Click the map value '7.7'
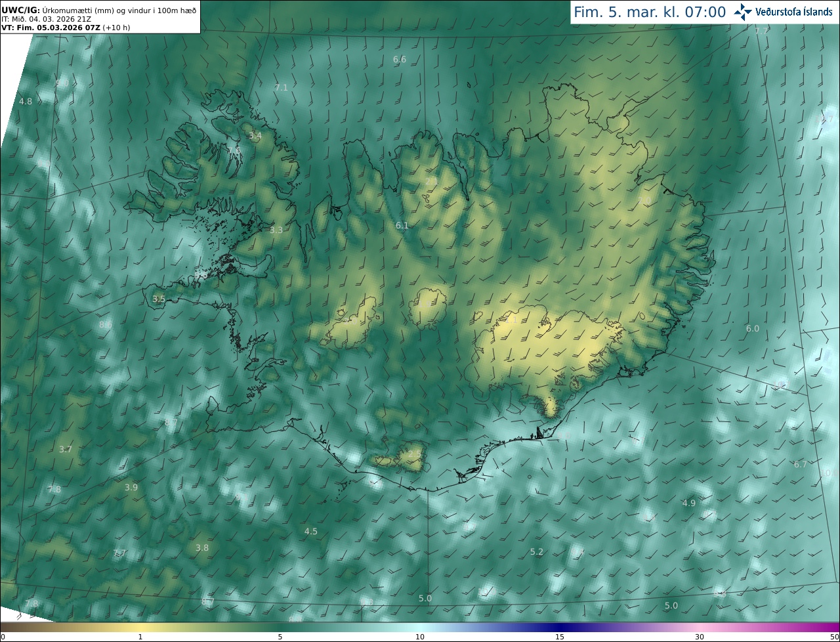Image resolution: width=840 pixels, height=642 pixels. click(x=119, y=553)
